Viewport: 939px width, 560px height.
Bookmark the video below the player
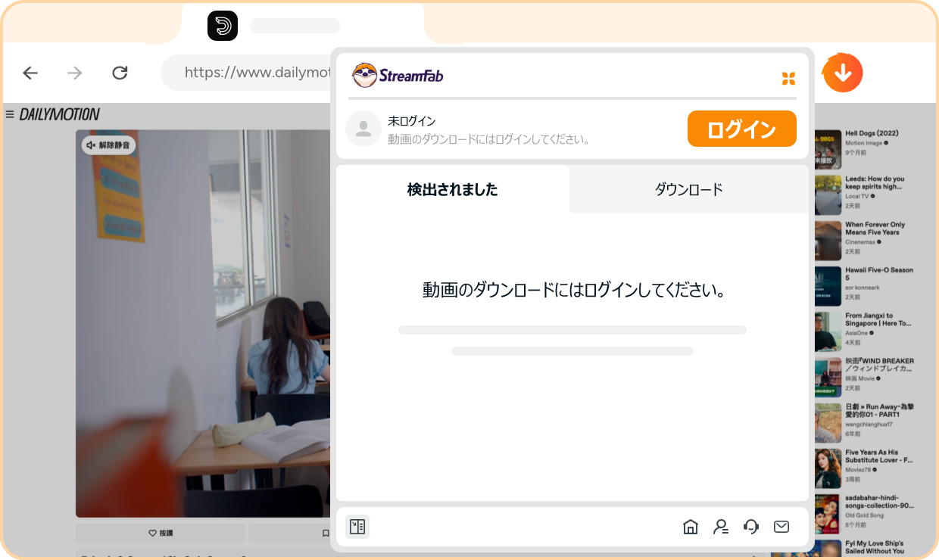(x=324, y=533)
